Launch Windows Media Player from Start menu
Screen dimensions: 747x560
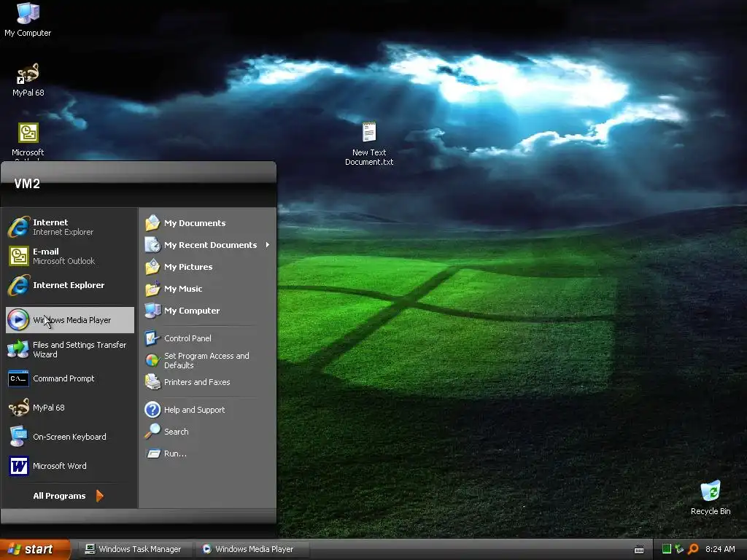point(69,319)
